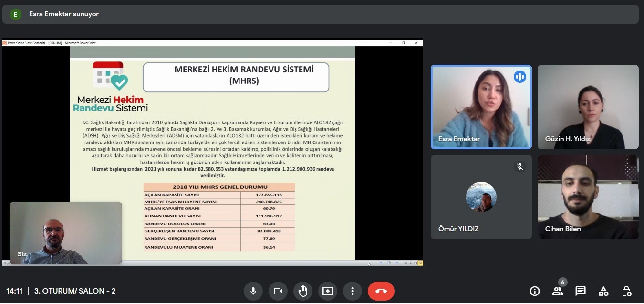Click the name label 'Güzin H. Yıldız'
Viewport: 644px width, 304px height.
tap(568, 139)
